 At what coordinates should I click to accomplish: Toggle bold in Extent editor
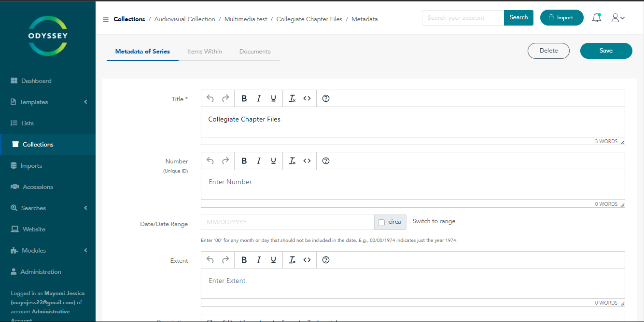[x=244, y=260]
